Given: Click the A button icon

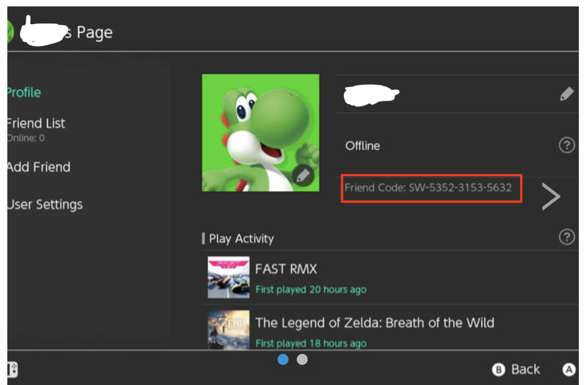Looking at the screenshot, I should pyautogui.click(x=568, y=369).
